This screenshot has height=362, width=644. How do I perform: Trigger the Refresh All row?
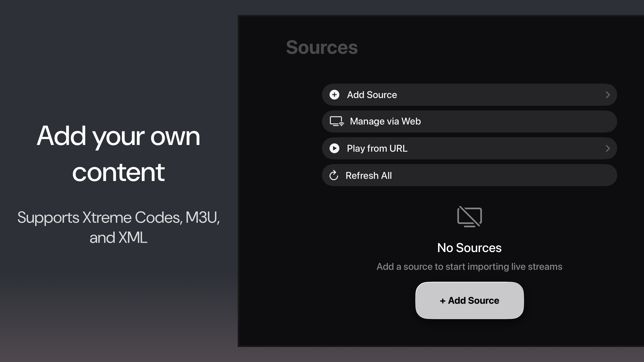pyautogui.click(x=470, y=175)
